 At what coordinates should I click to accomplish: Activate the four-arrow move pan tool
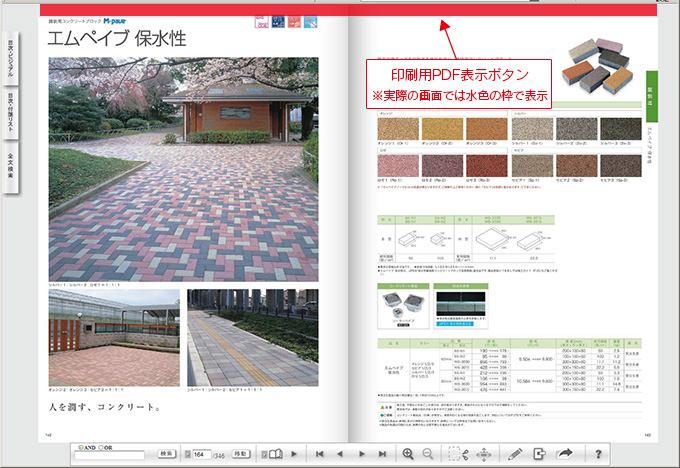pos(484,454)
